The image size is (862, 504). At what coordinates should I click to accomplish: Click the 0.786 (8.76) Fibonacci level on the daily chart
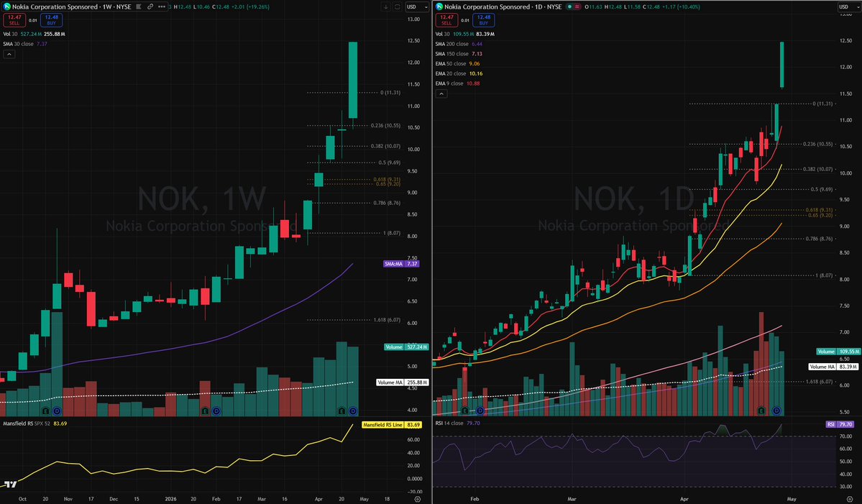[x=819, y=239]
